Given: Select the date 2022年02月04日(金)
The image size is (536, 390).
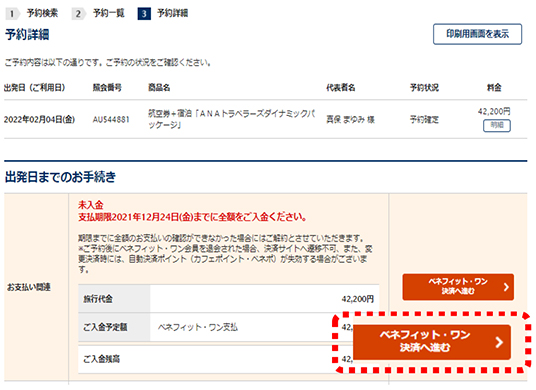Looking at the screenshot, I should click(x=39, y=120).
